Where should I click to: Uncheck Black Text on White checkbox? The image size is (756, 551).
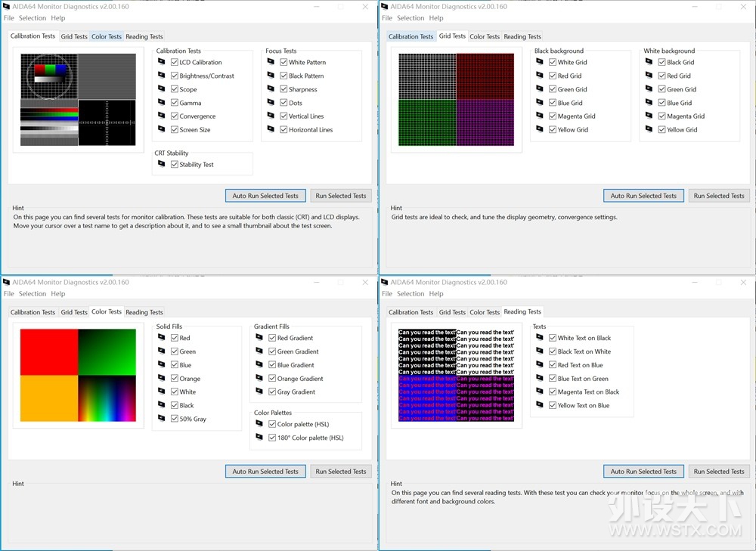coord(553,351)
